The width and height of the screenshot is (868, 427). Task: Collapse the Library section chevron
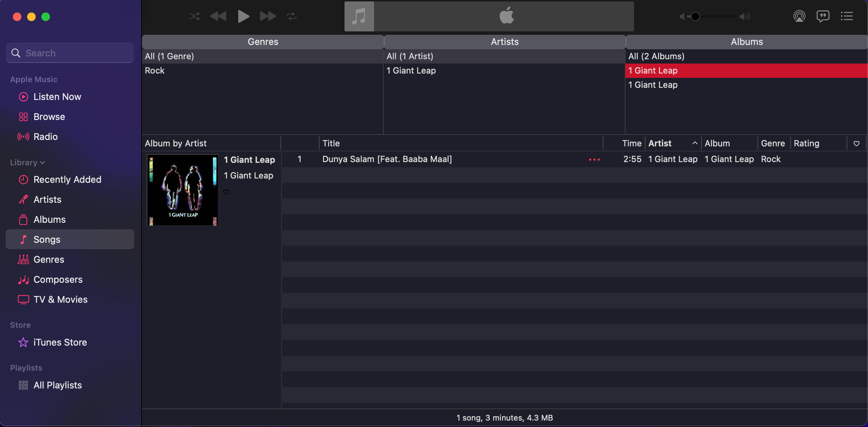43,163
